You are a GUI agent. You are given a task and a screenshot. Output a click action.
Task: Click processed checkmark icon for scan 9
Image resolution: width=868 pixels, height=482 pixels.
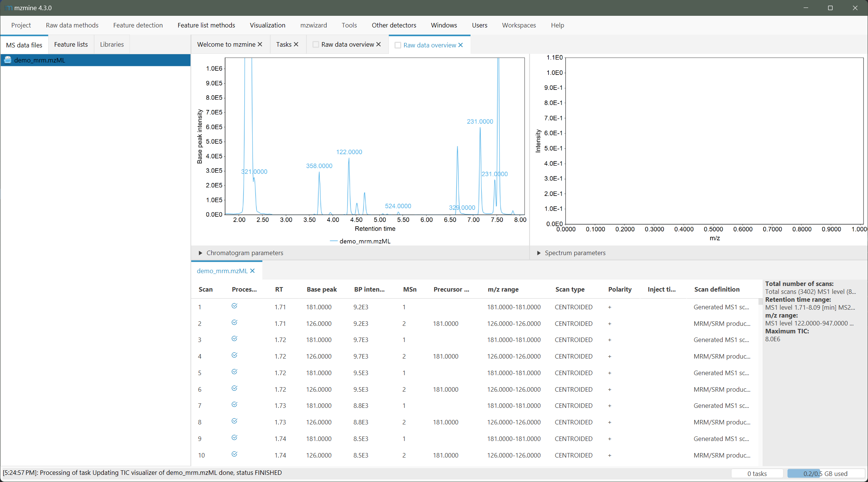click(234, 438)
